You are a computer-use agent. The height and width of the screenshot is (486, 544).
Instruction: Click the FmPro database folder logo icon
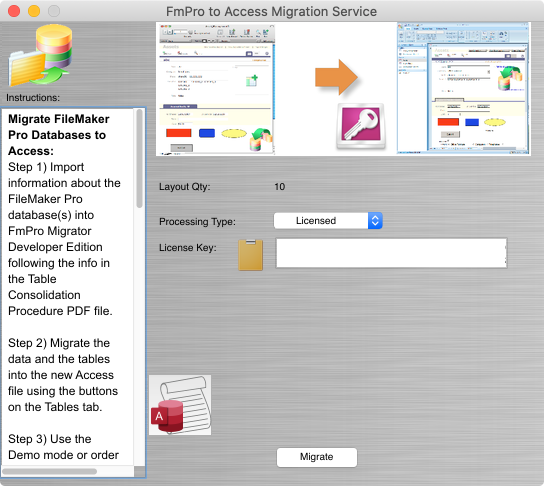coord(41,55)
